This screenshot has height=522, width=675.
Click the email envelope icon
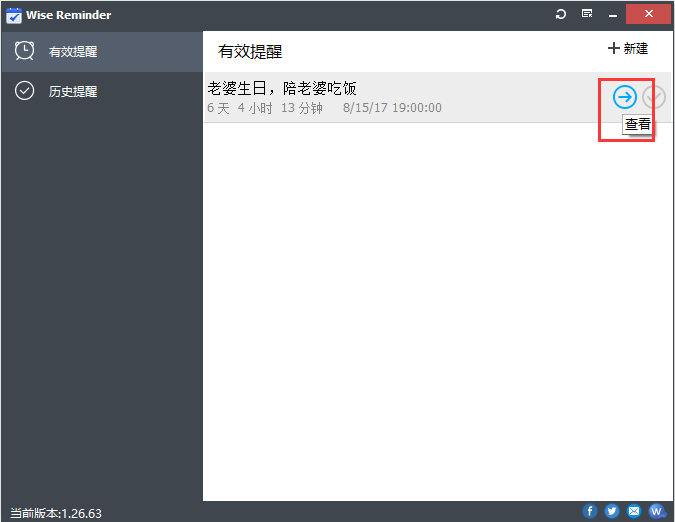pyautogui.click(x=634, y=511)
